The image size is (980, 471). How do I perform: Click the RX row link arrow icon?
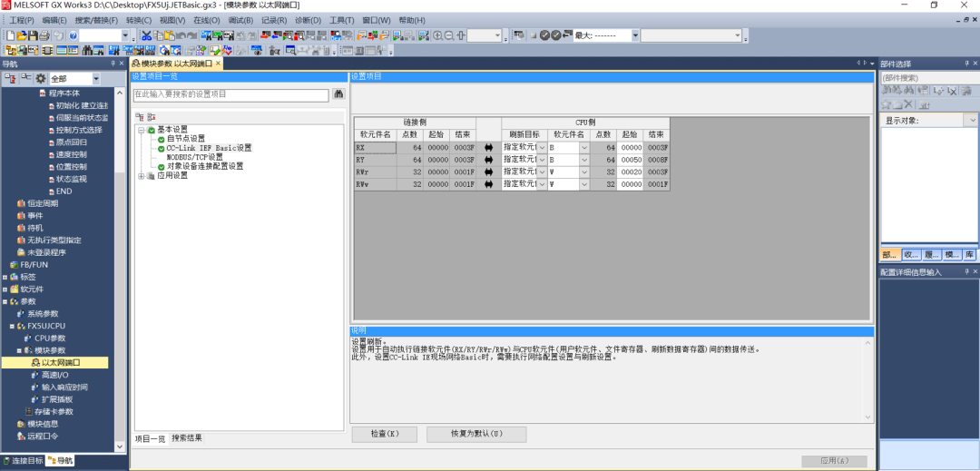[x=489, y=147]
